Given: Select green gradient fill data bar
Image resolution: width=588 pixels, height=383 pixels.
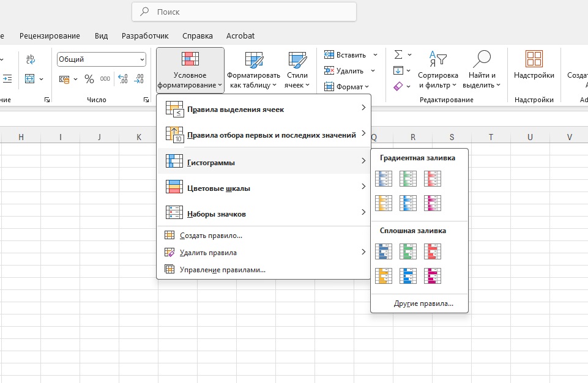Looking at the screenshot, I should (x=408, y=179).
